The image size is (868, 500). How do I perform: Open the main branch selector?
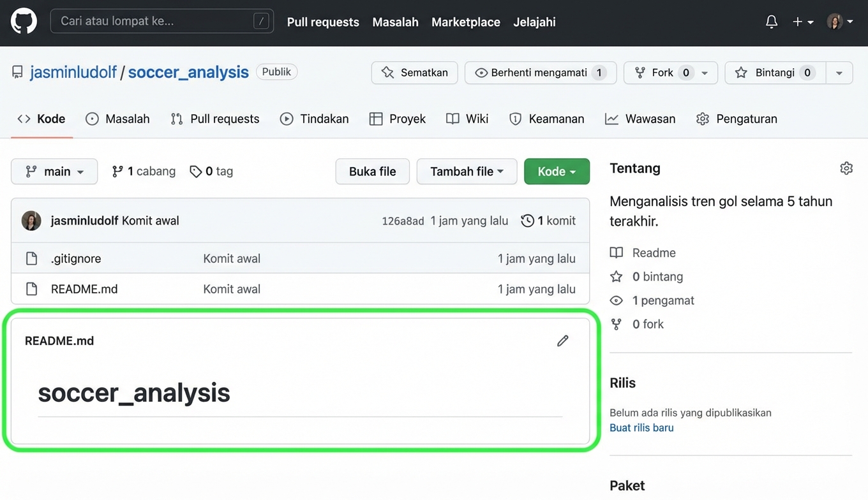click(54, 172)
